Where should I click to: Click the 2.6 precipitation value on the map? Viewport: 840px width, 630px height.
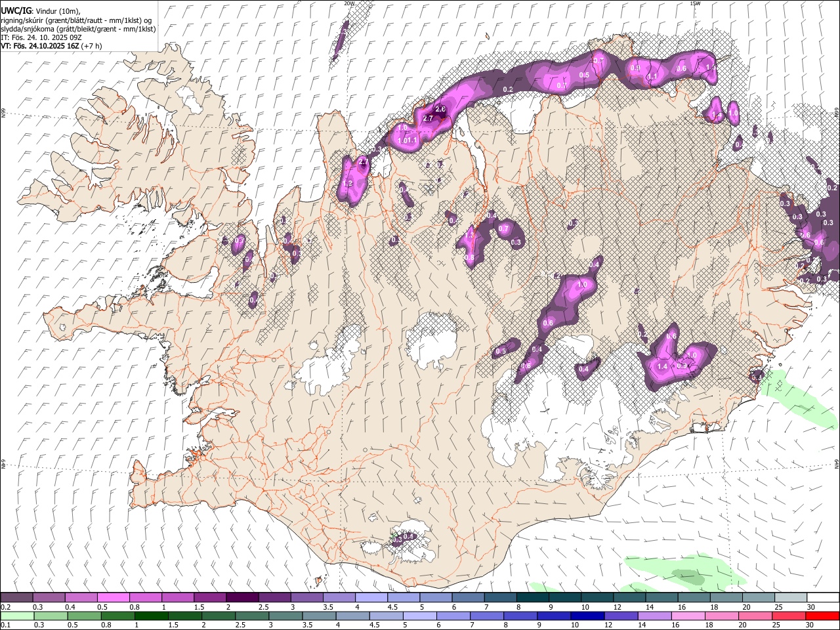(x=440, y=109)
